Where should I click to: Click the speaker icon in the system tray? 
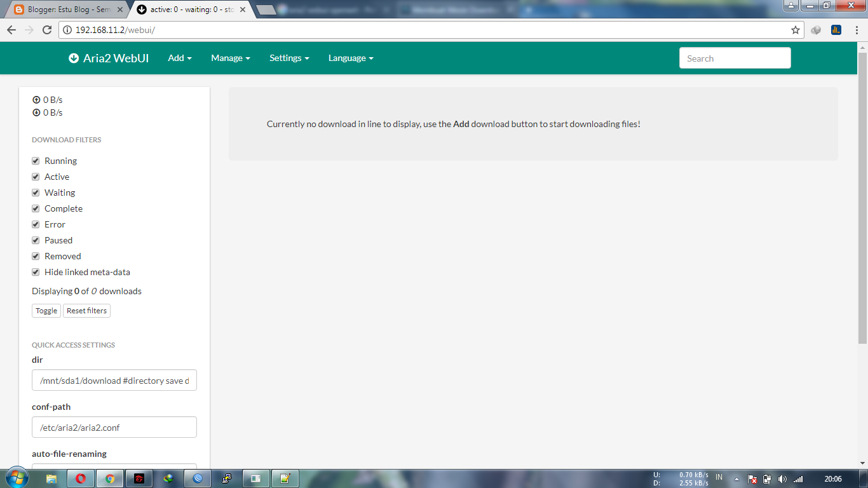pyautogui.click(x=781, y=478)
